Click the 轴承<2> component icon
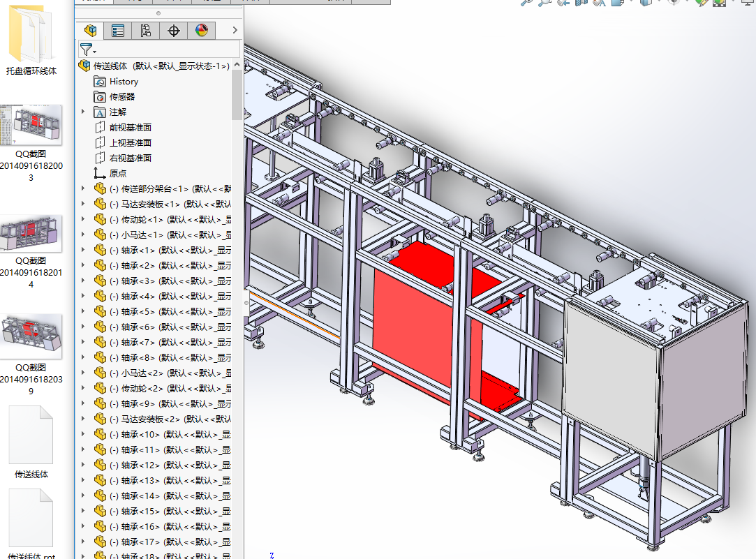The image size is (756, 559). 100,265
